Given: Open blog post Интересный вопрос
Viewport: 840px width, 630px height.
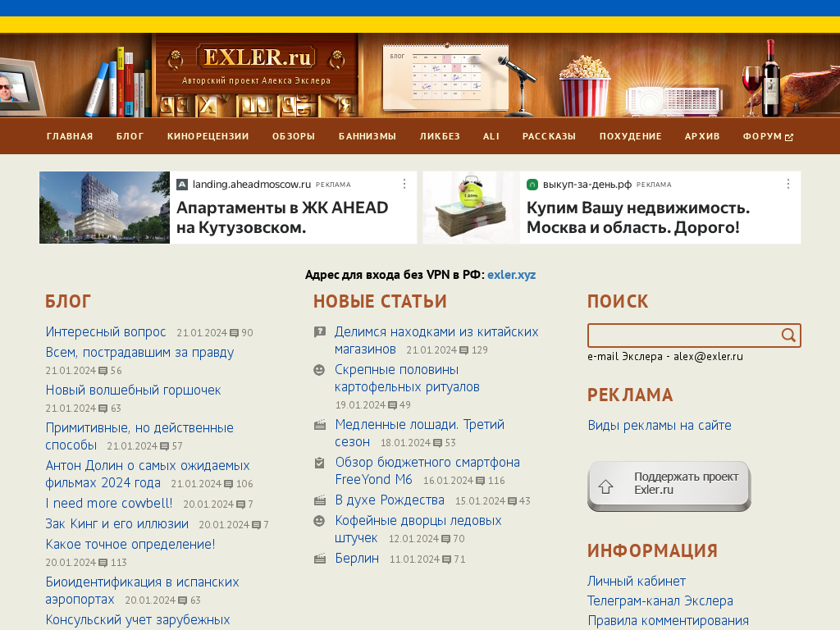Looking at the screenshot, I should coord(106,332).
